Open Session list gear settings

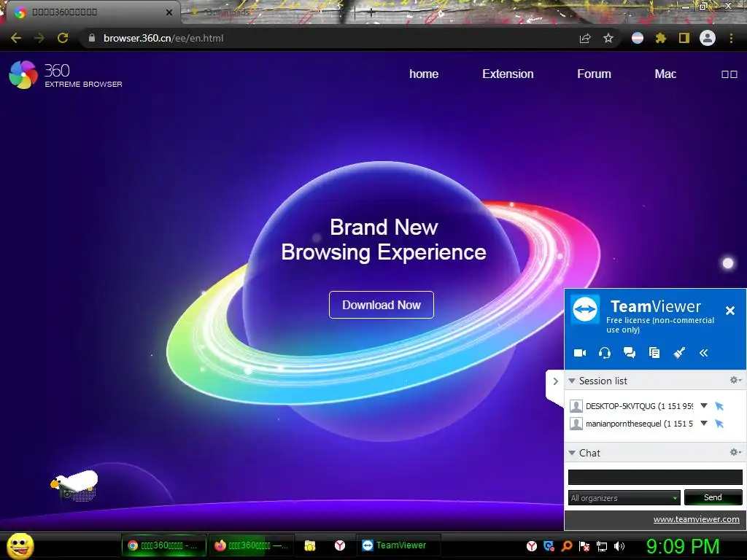[x=735, y=380]
